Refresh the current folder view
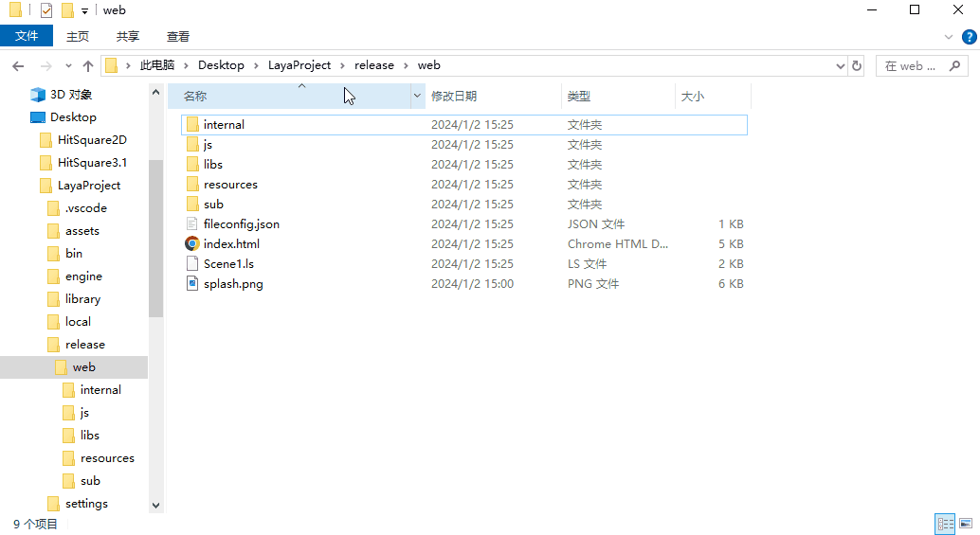This screenshot has width=980, height=535. (857, 66)
